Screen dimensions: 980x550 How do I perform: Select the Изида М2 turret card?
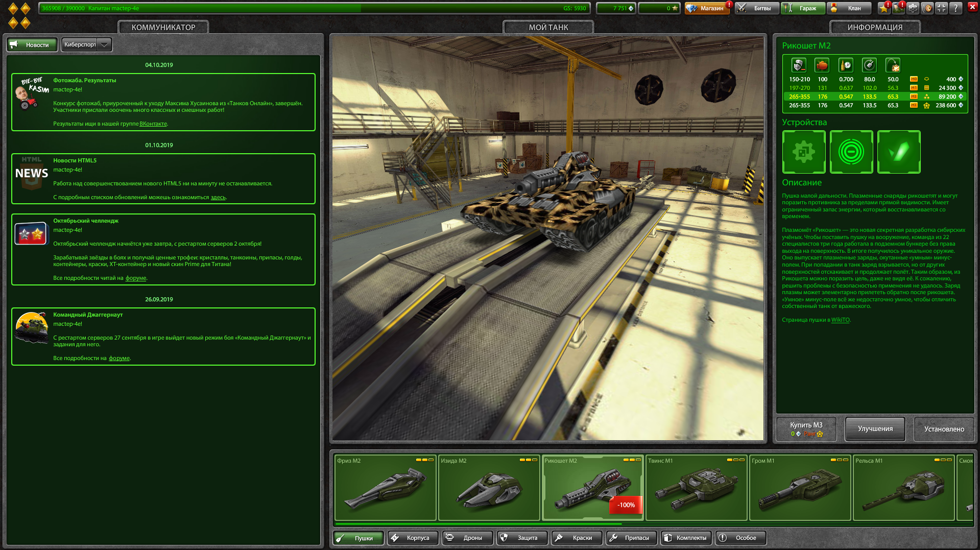click(489, 488)
